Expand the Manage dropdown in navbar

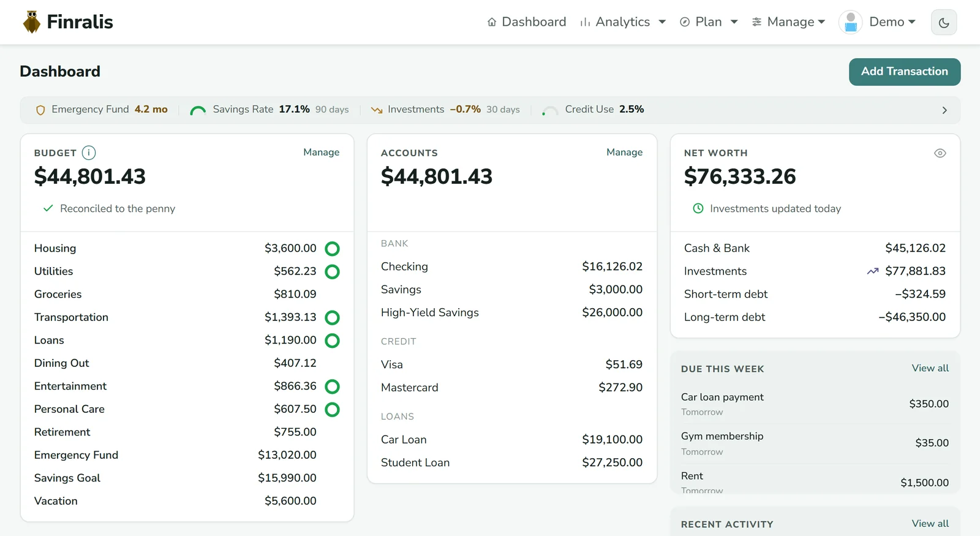pos(789,22)
